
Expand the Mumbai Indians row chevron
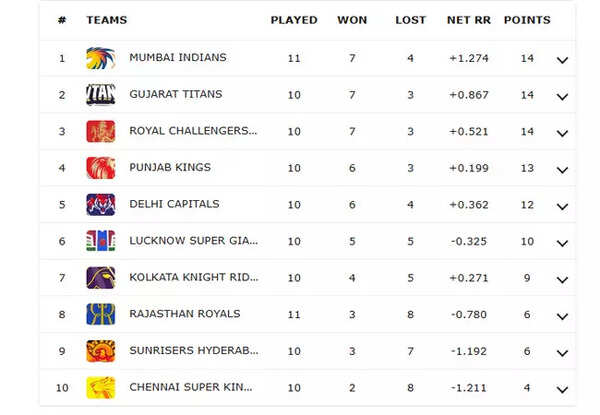[562, 60]
